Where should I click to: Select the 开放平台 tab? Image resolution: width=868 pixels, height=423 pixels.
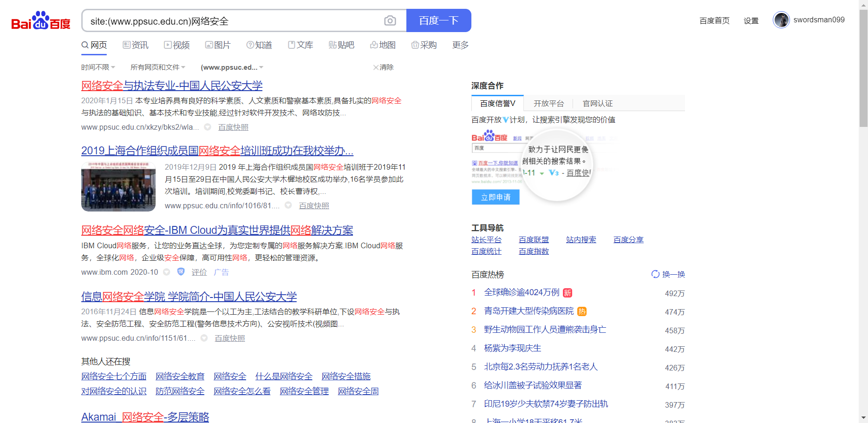[x=548, y=103]
